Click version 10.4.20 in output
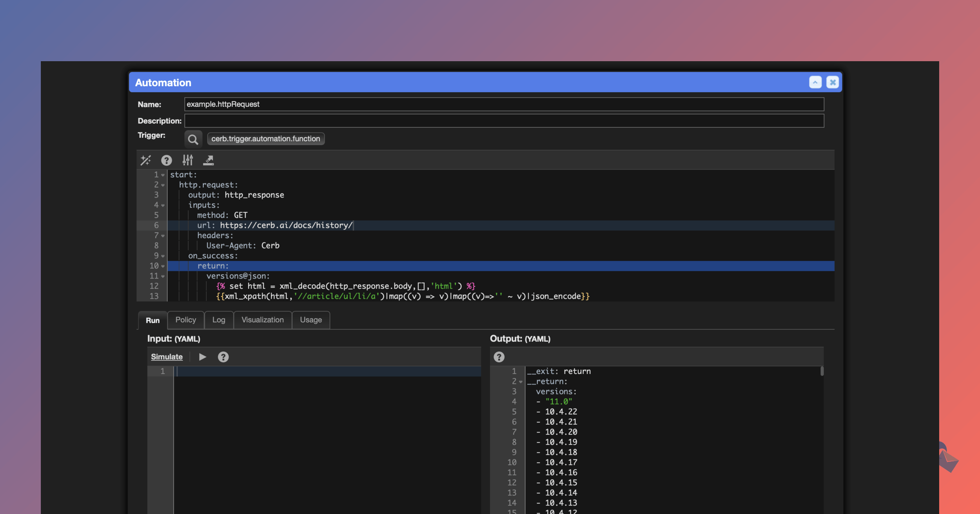Screen dimensions: 980x514 tap(561, 432)
